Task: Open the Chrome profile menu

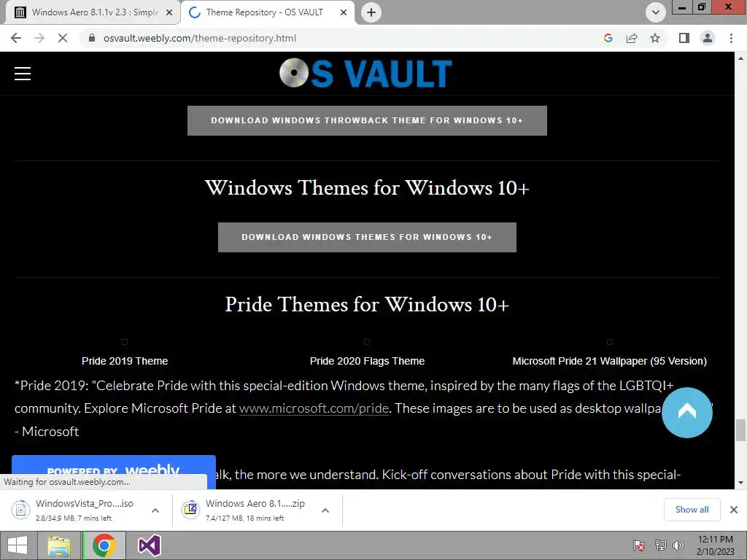Action: [x=708, y=38]
